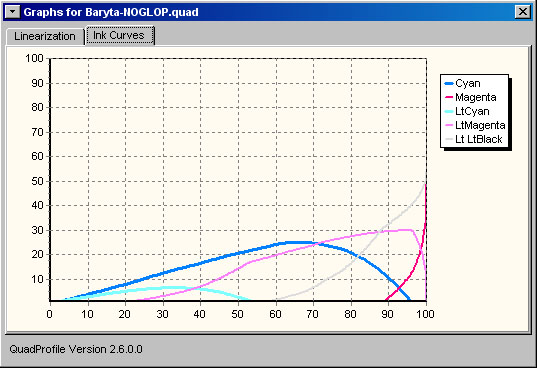537x368 pixels.
Task: Click the Magenta legend label
Action: tap(475, 98)
